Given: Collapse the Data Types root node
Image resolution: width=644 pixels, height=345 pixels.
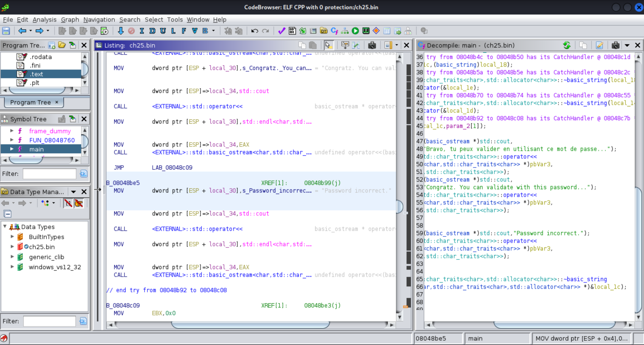Looking at the screenshot, I should (x=5, y=226).
